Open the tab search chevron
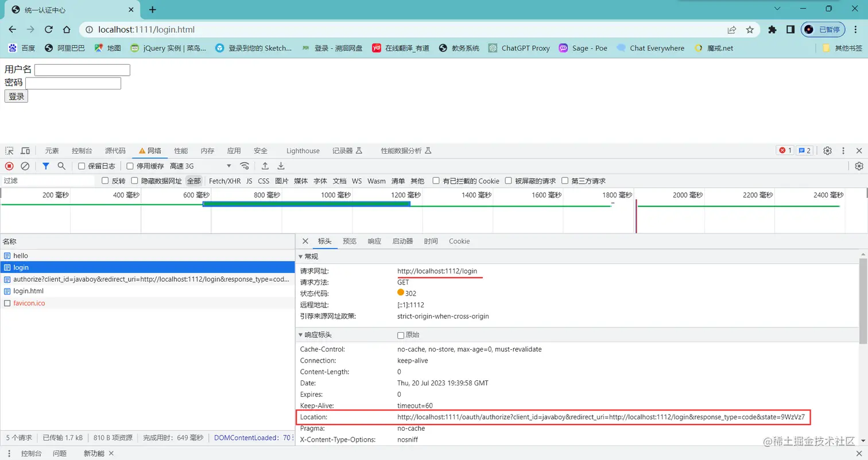The height and width of the screenshot is (460, 868). tap(778, 9)
